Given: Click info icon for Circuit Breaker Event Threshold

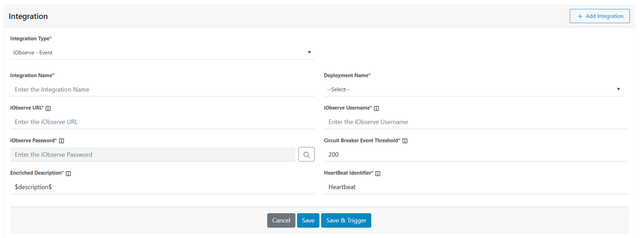Looking at the screenshot, I should click(x=405, y=141).
